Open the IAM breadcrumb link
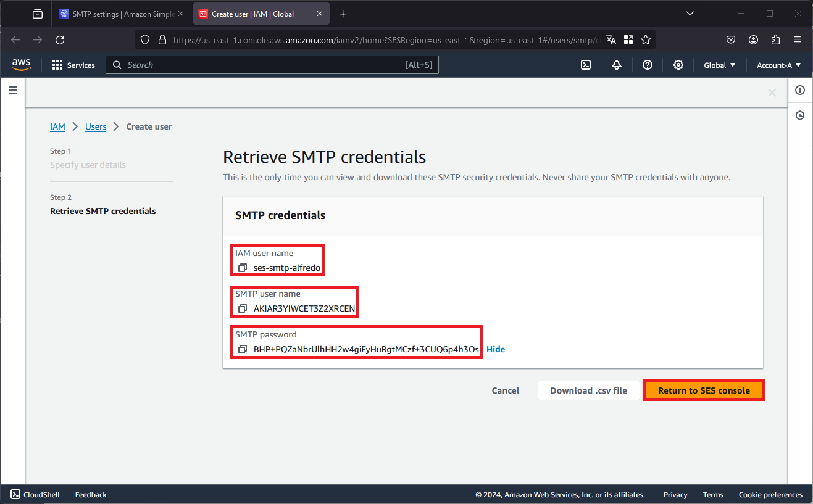This screenshot has height=504, width=813. [57, 126]
